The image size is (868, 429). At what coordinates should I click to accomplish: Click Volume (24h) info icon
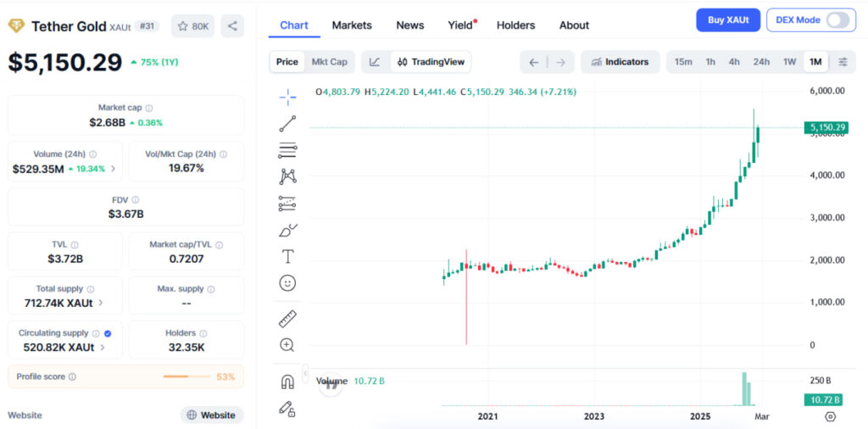coord(93,154)
